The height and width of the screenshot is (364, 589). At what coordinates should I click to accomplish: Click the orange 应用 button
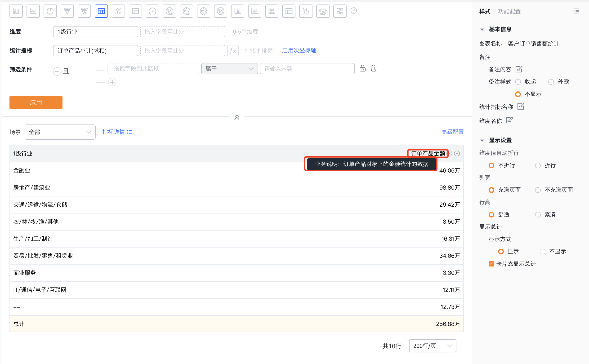36,102
